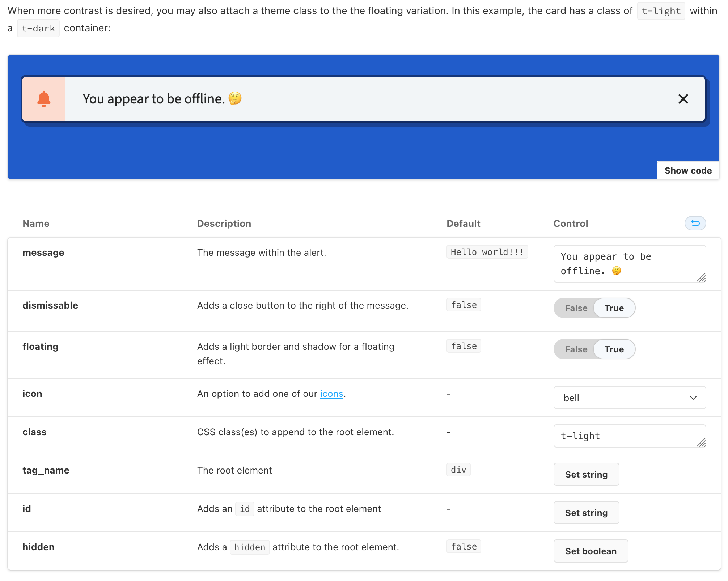This screenshot has width=728, height=581.
Task: Click the resize handle of the class textarea
Action: pos(701,442)
